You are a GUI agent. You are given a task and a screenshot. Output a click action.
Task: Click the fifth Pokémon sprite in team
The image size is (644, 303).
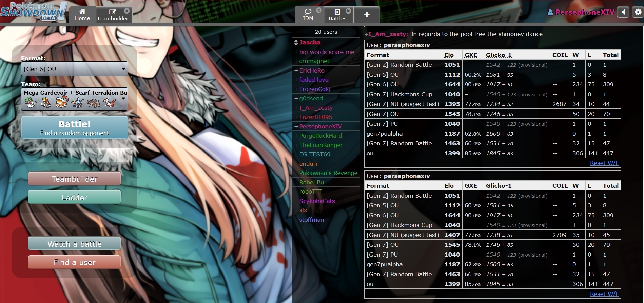pyautogui.click(x=93, y=102)
